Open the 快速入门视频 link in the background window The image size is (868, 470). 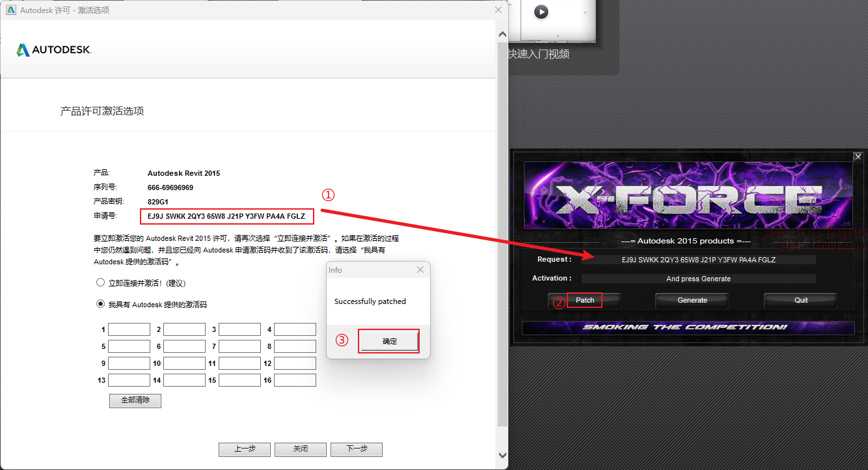click(x=539, y=55)
